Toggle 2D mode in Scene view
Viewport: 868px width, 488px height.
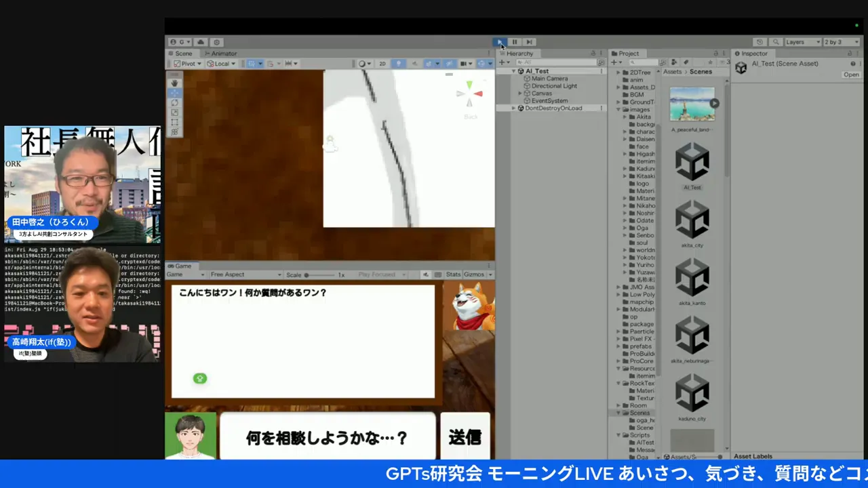click(382, 64)
